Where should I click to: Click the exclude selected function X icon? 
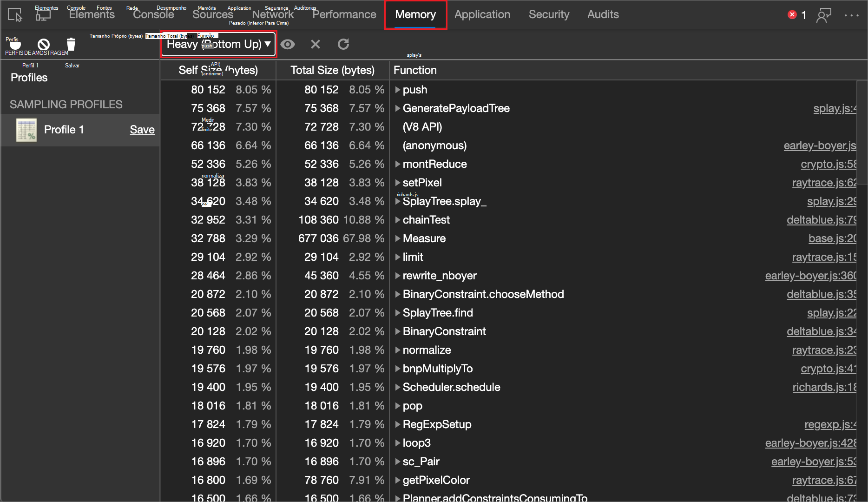point(316,44)
